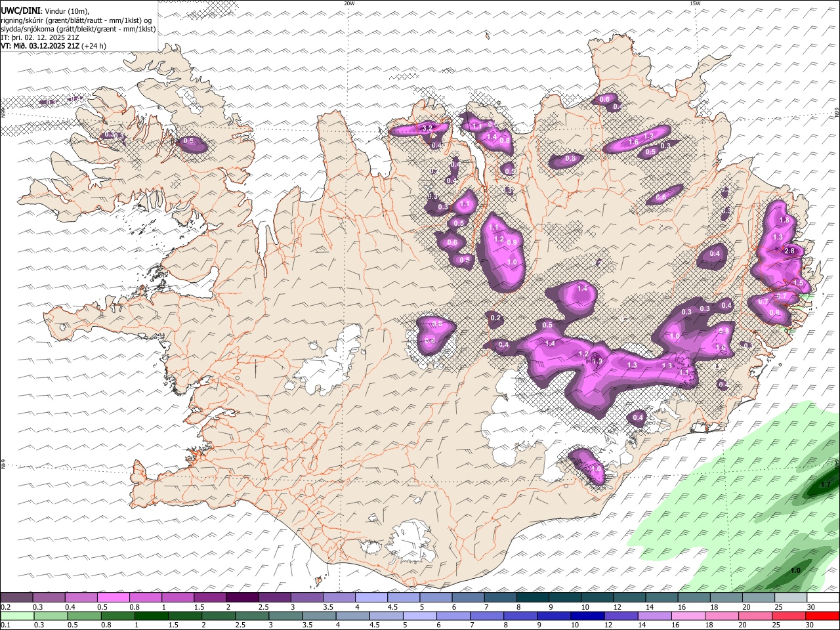Click the 1.7 rain value in dark green area
840x630 pixels.
pos(826,484)
